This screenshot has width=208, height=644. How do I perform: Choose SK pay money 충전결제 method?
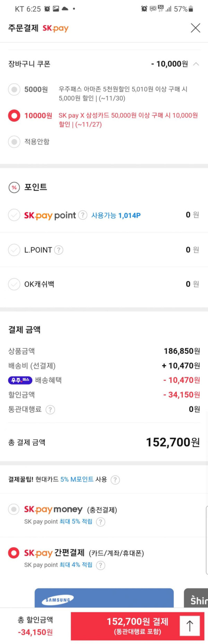[x=14, y=509]
